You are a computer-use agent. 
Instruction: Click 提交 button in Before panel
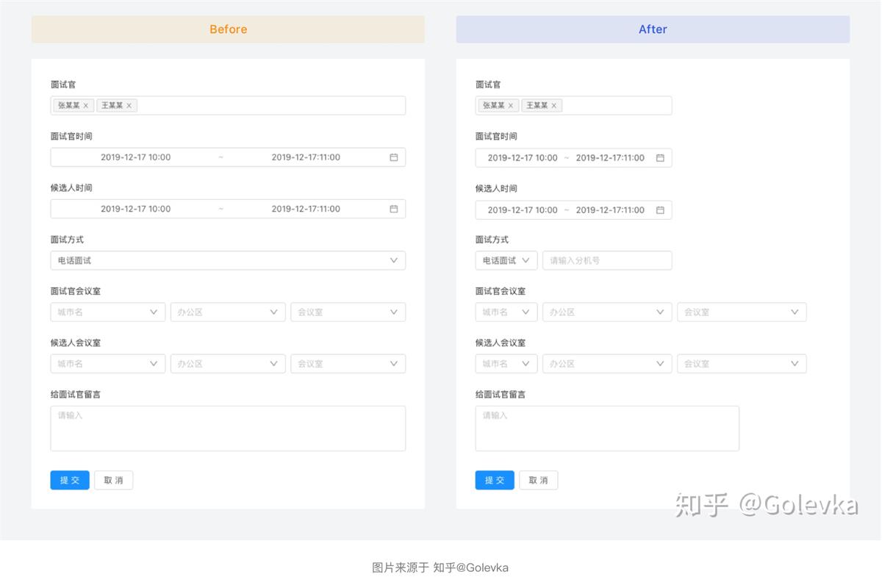pos(70,480)
